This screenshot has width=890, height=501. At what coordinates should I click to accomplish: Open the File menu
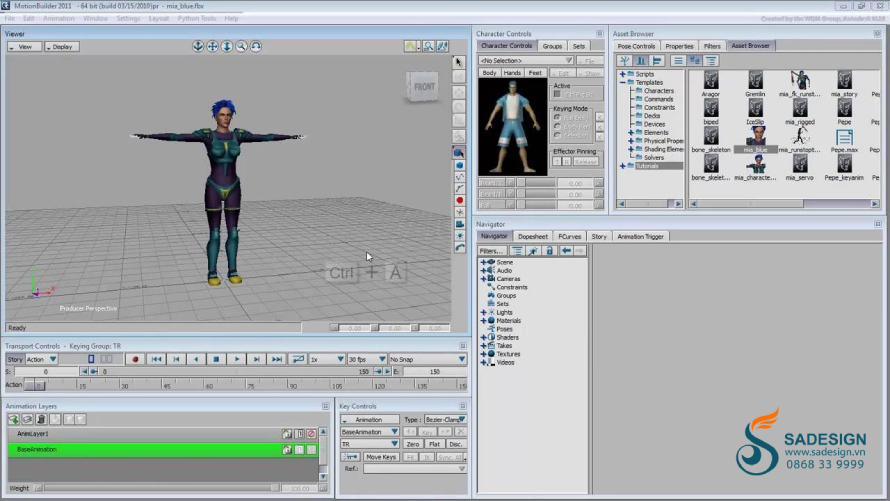click(x=10, y=19)
